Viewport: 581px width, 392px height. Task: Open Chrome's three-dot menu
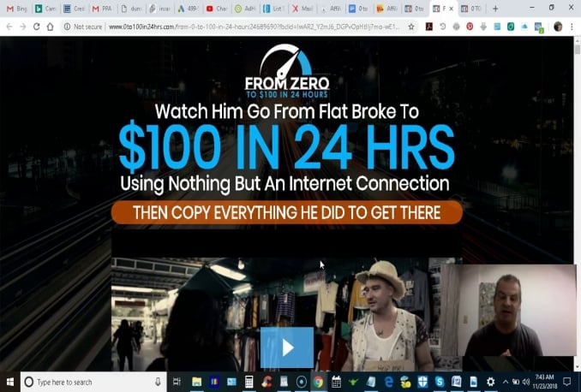pos(572,27)
